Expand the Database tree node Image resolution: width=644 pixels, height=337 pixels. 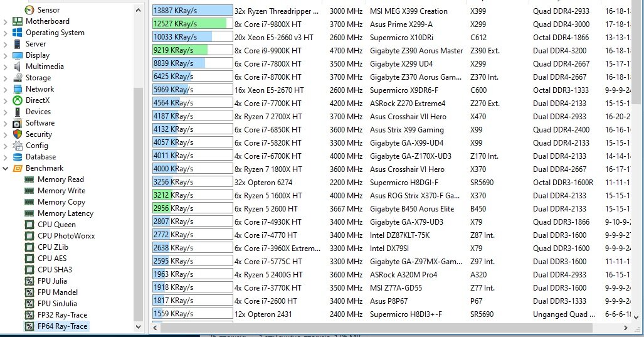(6, 157)
